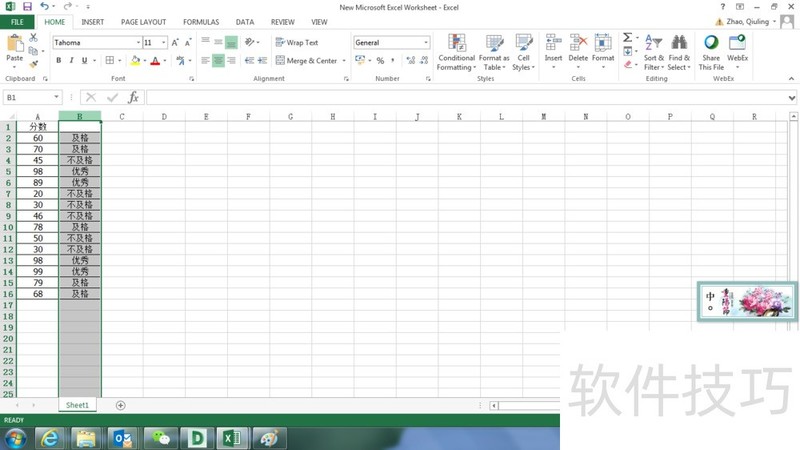Click the Paste clipboard icon
Viewport: 800px width, 450px height.
14,44
